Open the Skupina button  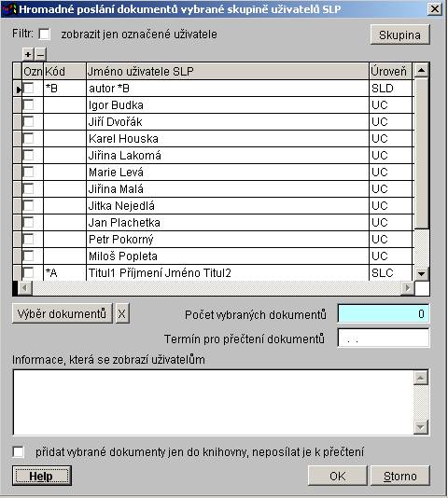click(x=400, y=35)
